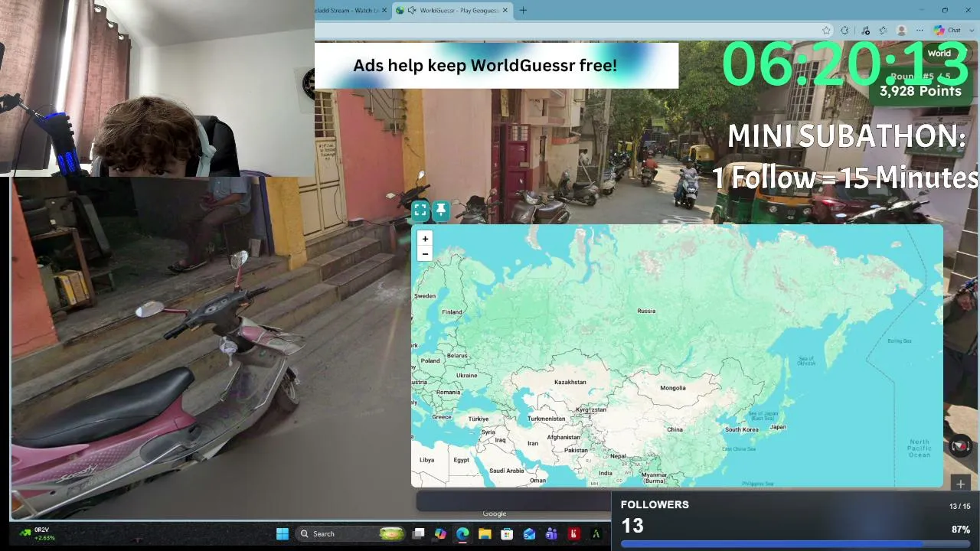Viewport: 980px width, 551px height.
Task: Open the favorites list icon
Action: 883,31
